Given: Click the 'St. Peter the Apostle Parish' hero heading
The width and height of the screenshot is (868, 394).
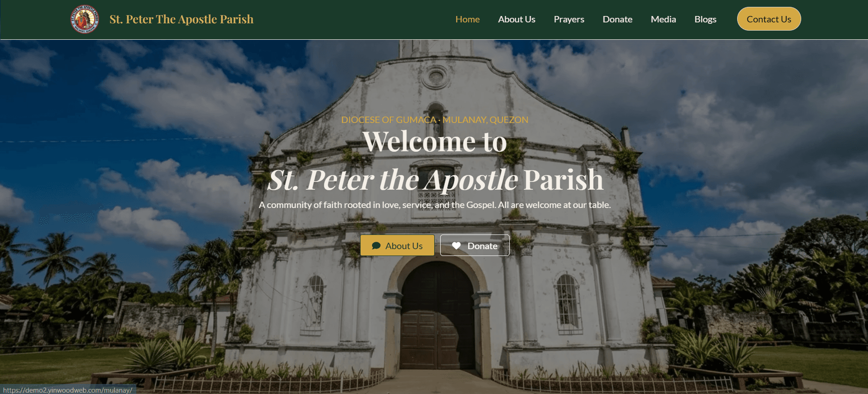Looking at the screenshot, I should tap(435, 180).
